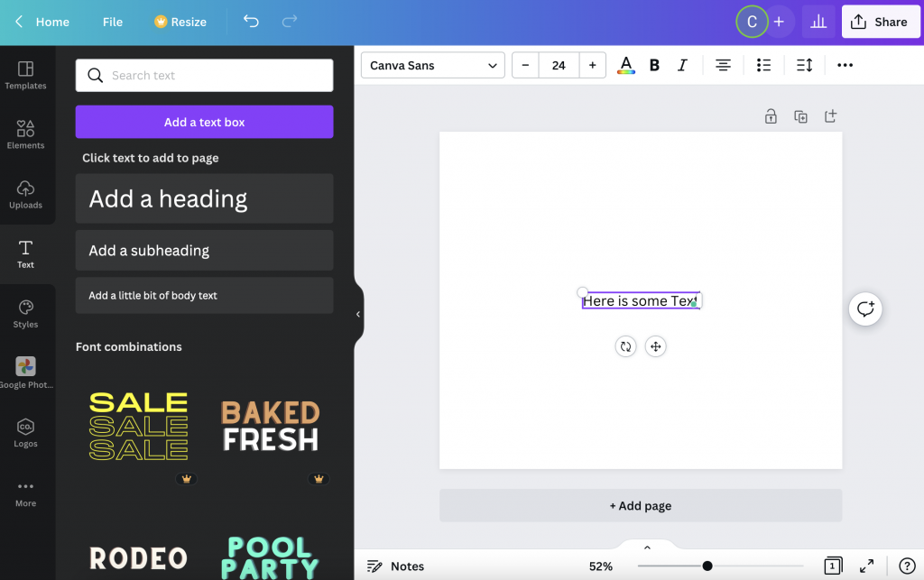Increase font size with plus stepper

(x=592, y=65)
